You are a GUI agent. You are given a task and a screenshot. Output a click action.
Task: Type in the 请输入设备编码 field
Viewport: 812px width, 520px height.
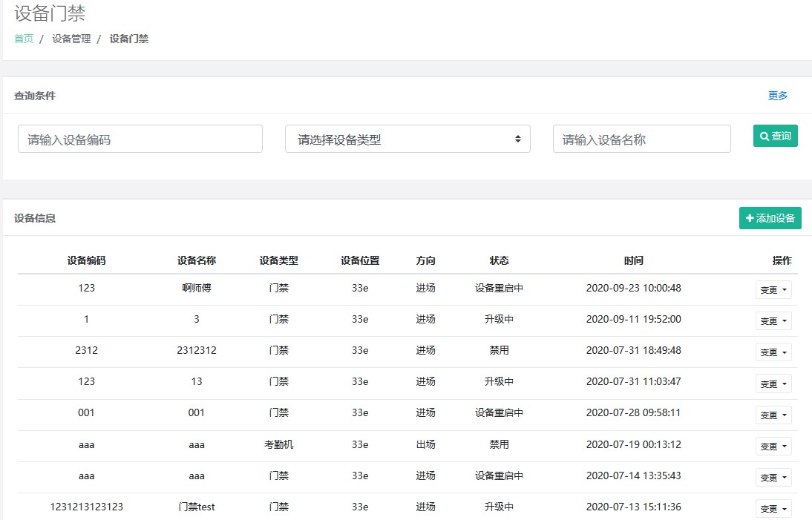[140, 139]
